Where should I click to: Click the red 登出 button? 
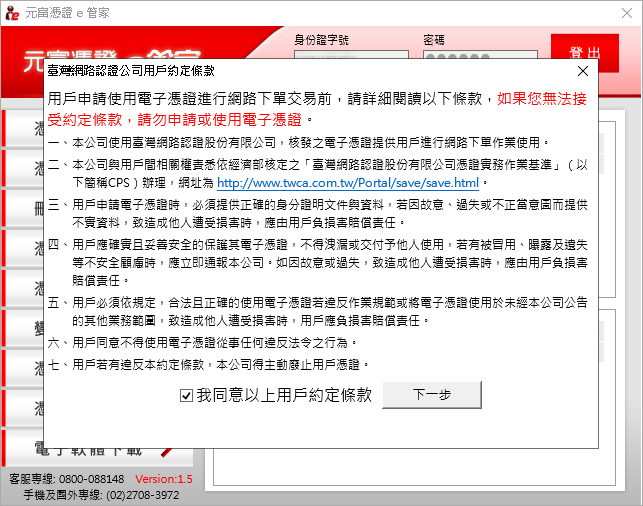pyautogui.click(x=584, y=51)
